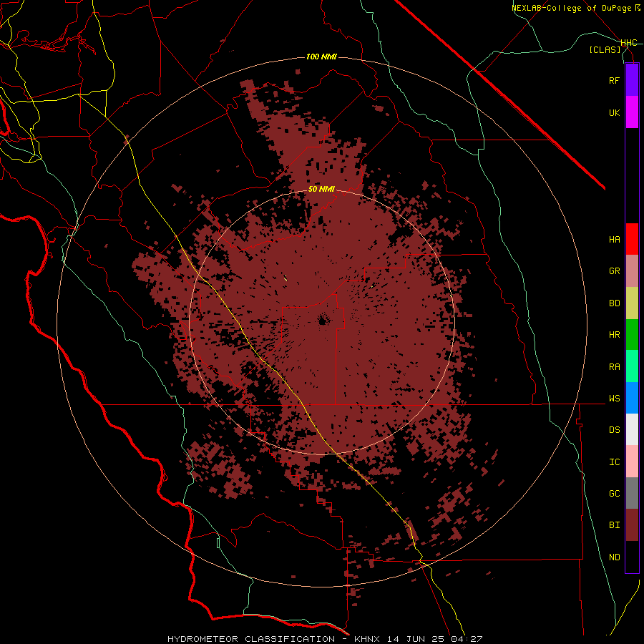644x644 pixels.
Task: Click the BD legend label
Action: click(x=614, y=303)
